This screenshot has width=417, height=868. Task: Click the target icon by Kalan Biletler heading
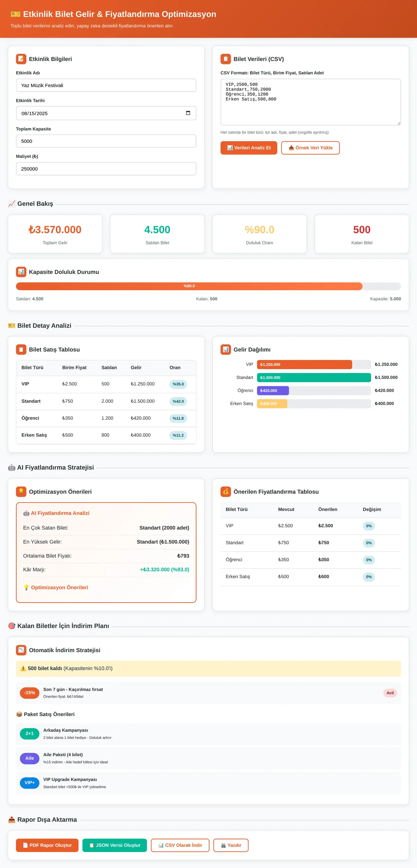[x=12, y=626]
